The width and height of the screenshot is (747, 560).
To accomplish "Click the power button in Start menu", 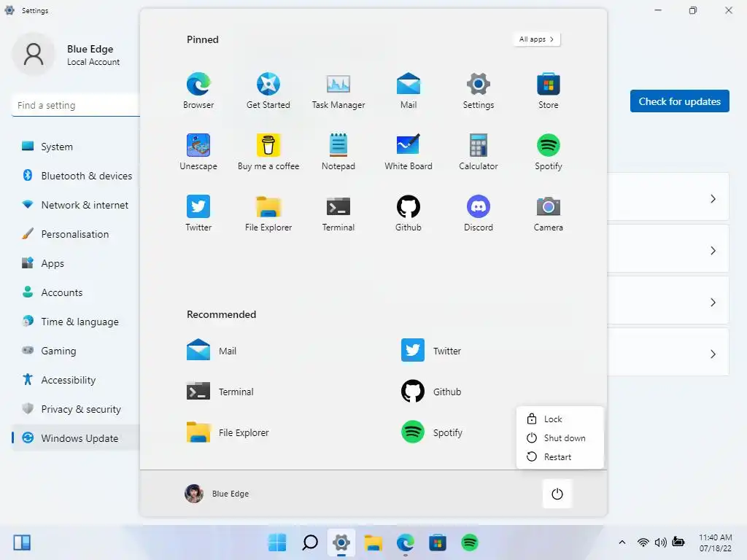I will coord(557,494).
